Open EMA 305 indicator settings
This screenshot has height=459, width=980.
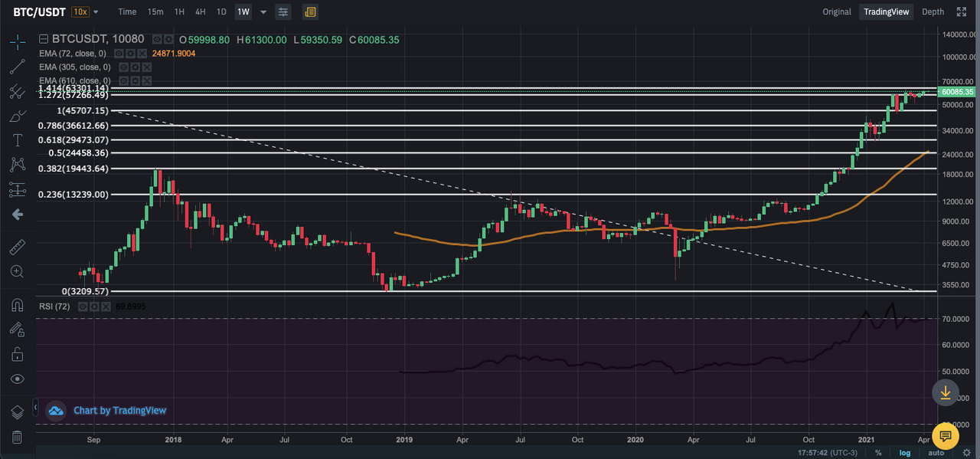pyautogui.click(x=135, y=67)
